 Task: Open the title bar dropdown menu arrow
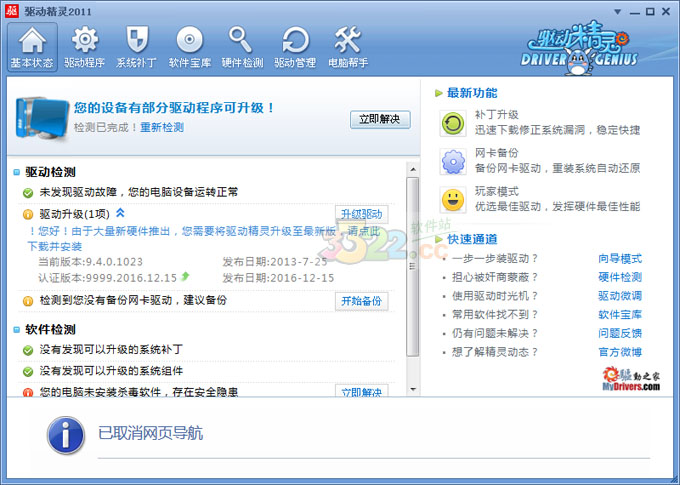(x=618, y=12)
